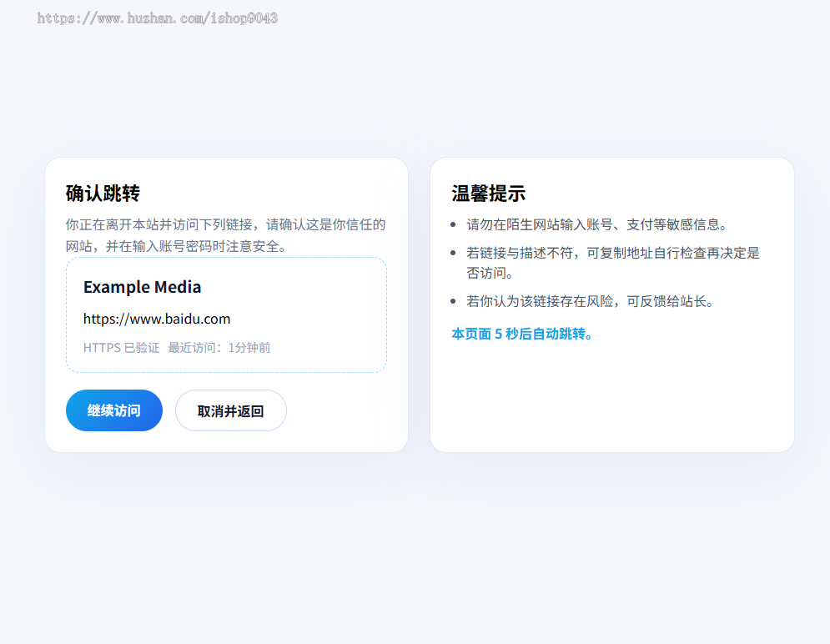Click the 确认跳转 heading

pyautogui.click(x=103, y=194)
